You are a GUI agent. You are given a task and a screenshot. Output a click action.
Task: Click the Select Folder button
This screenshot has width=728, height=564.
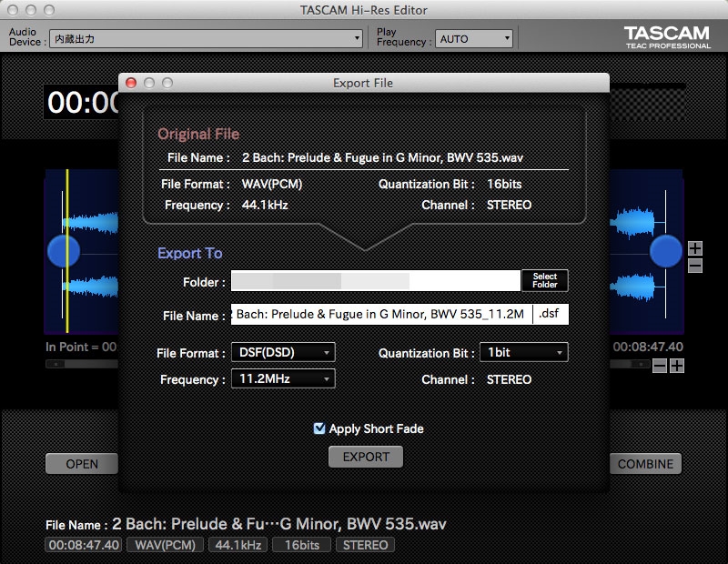(544, 280)
